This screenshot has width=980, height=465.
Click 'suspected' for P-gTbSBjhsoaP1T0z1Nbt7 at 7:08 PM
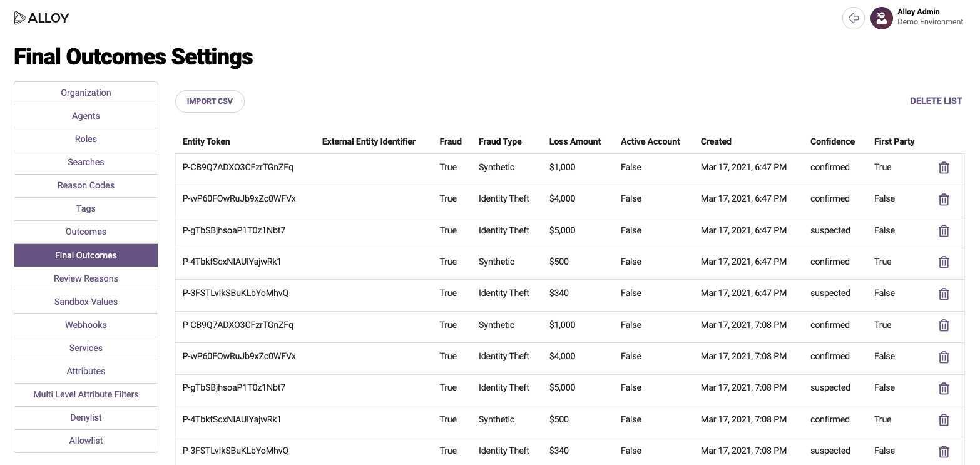click(x=830, y=387)
